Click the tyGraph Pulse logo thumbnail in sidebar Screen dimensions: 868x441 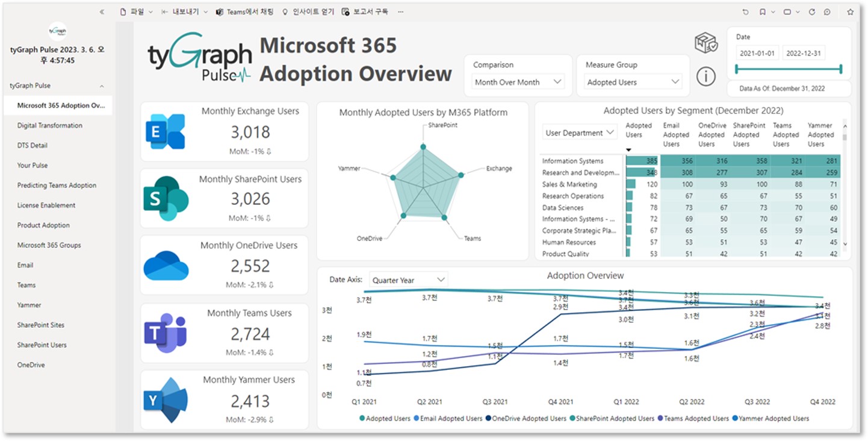click(x=58, y=31)
